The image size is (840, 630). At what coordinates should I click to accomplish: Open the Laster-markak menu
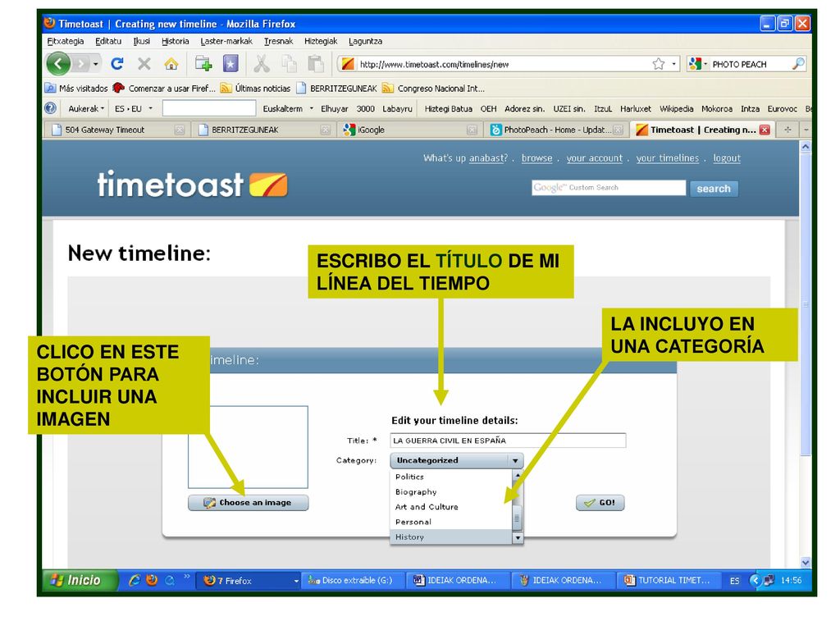click(x=226, y=41)
